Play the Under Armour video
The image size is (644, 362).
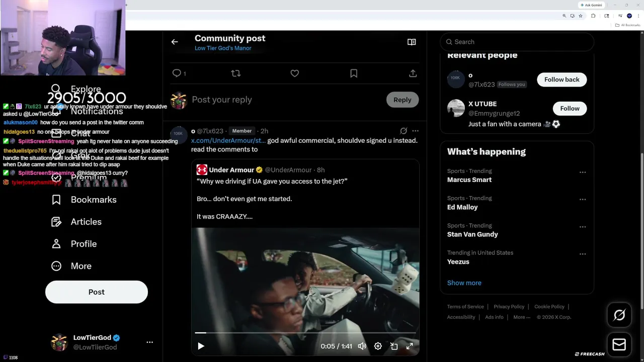coord(201,346)
